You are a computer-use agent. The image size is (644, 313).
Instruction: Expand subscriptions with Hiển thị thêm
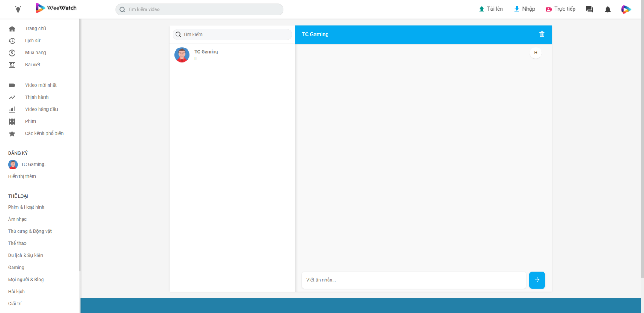[x=22, y=176]
